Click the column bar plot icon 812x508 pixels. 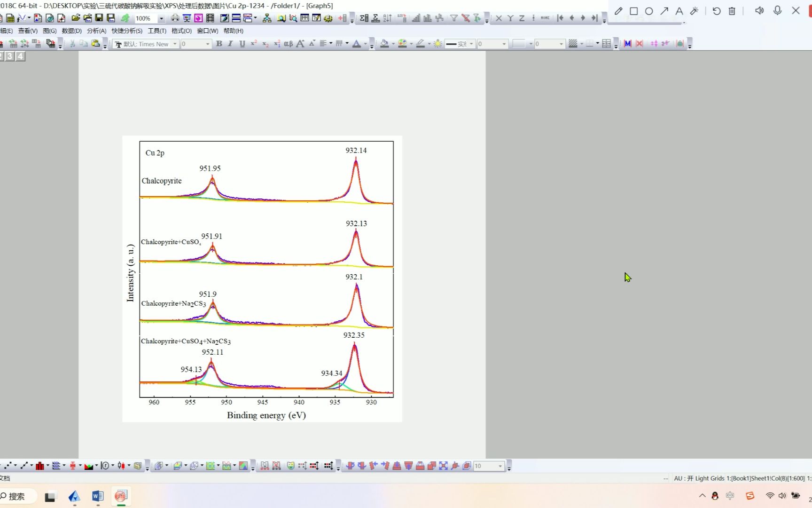[x=40, y=466]
